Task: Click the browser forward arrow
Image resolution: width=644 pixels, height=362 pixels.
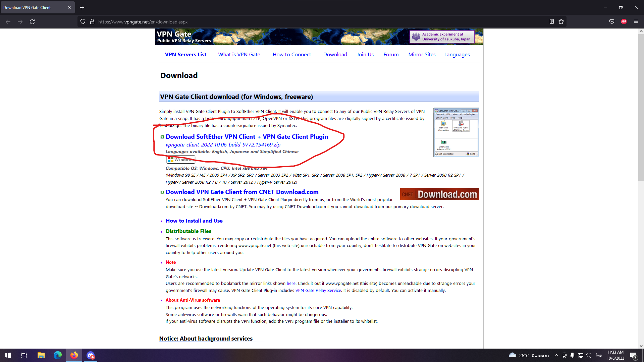Action: 20,22
